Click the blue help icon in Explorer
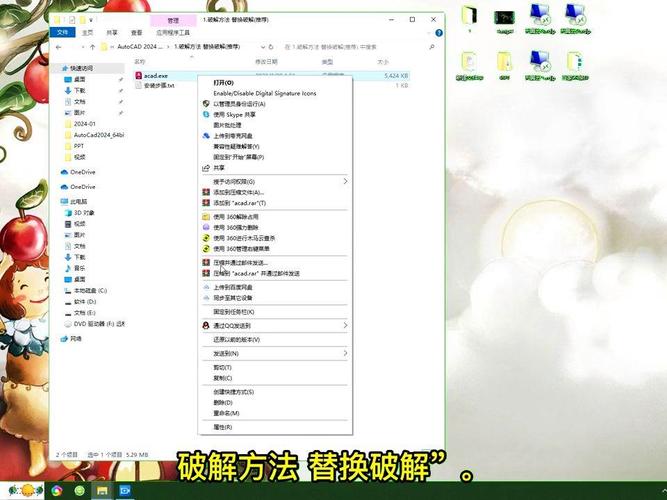The width and height of the screenshot is (667, 500). coord(439,33)
